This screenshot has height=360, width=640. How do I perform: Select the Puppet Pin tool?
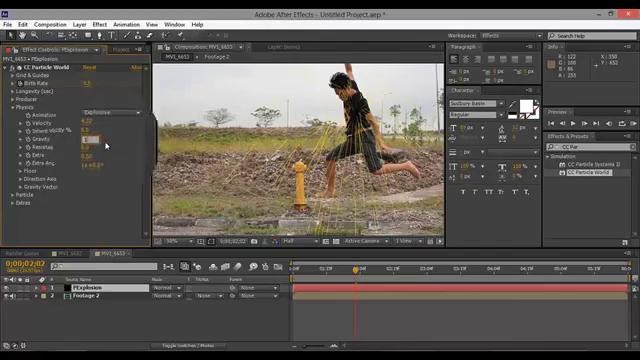[x=180, y=36]
